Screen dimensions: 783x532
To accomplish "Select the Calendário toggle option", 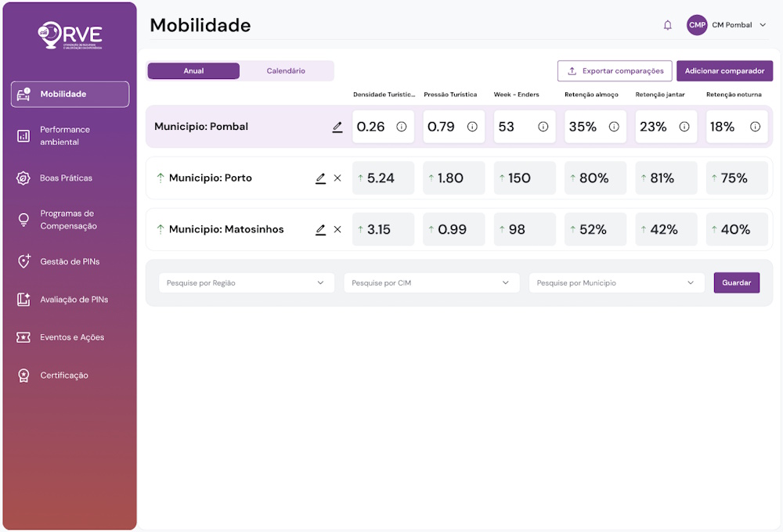I will (286, 71).
